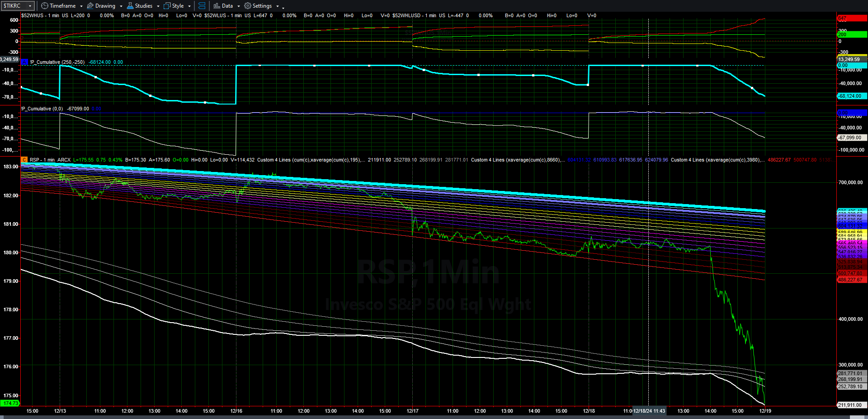Click the Settings gear icon

click(248, 6)
